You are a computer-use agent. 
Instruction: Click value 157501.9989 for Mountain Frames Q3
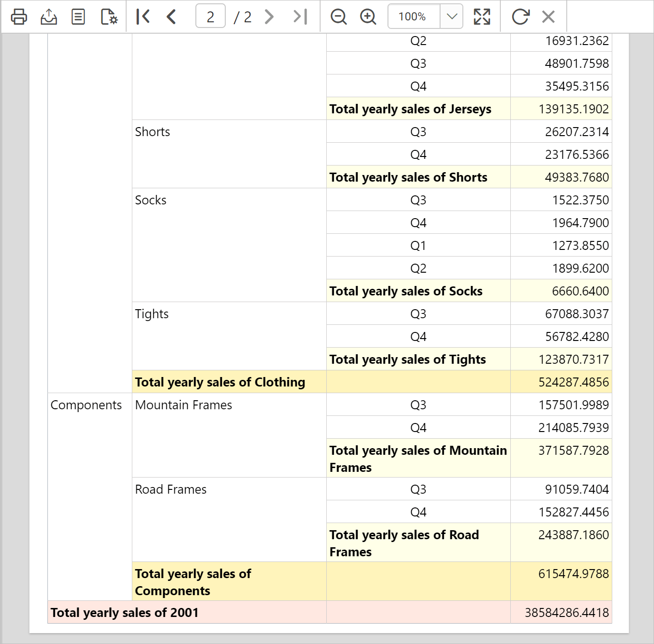(562, 405)
